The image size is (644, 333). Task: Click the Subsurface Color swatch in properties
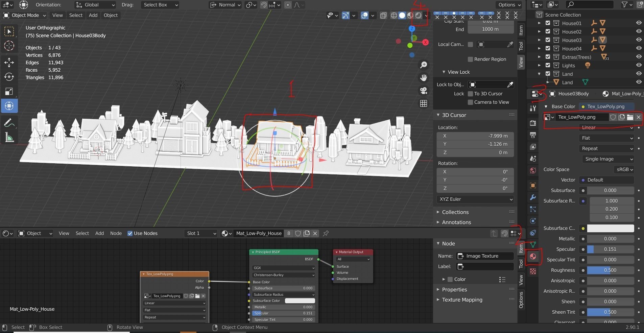(x=611, y=228)
